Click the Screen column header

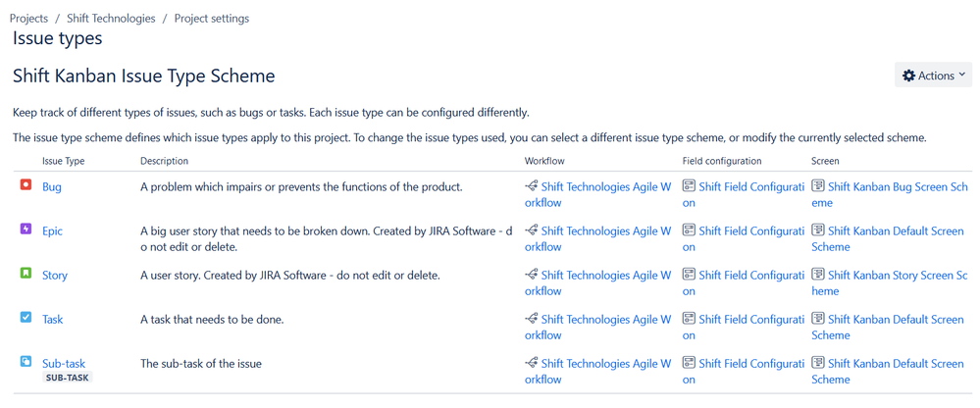(825, 161)
